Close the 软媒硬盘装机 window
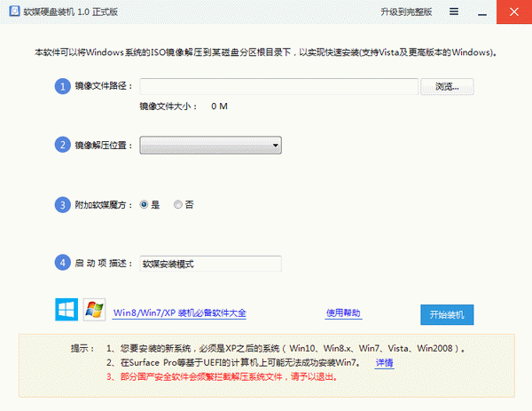The height and width of the screenshot is (411, 532). point(514,12)
